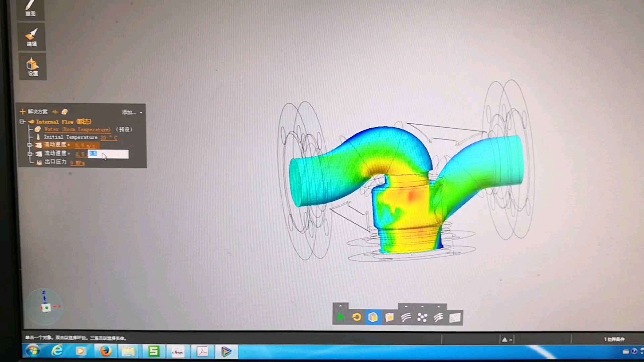Toggle the streamlines display icon
This screenshot has width=644, height=362.
[438, 317]
